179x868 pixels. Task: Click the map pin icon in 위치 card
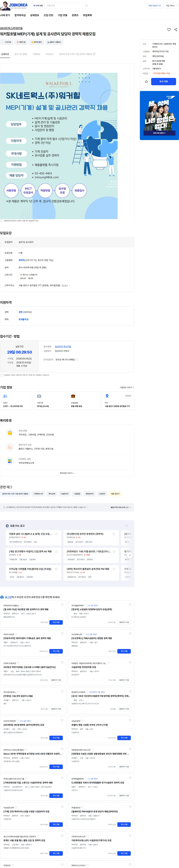coord(107,396)
